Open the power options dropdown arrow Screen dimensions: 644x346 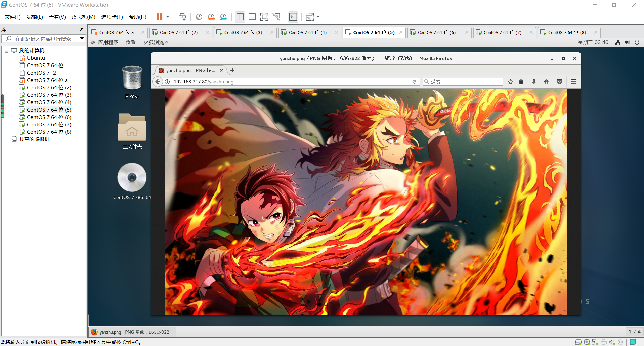pos(167,17)
